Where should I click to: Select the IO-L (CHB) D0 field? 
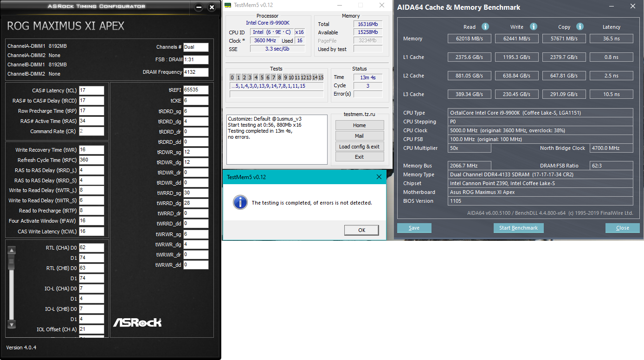[91, 309]
